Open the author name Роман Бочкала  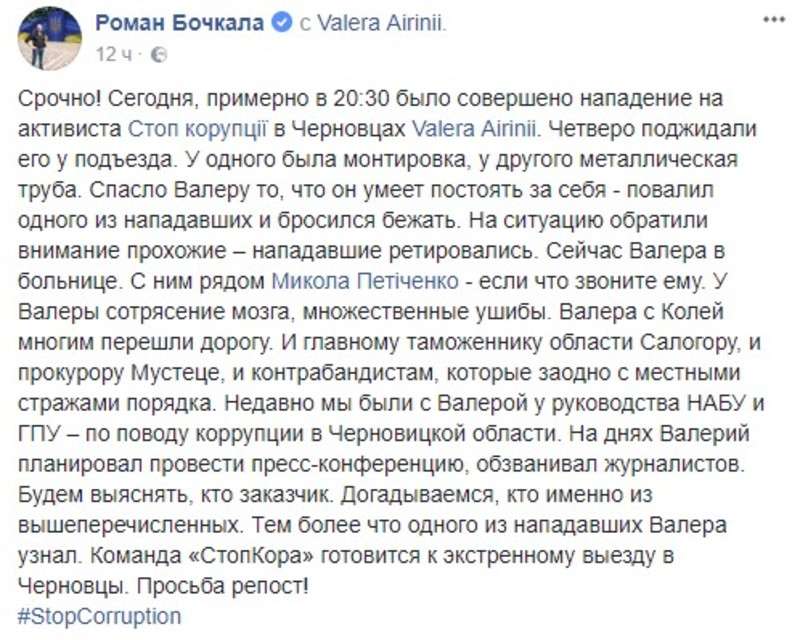point(180,22)
